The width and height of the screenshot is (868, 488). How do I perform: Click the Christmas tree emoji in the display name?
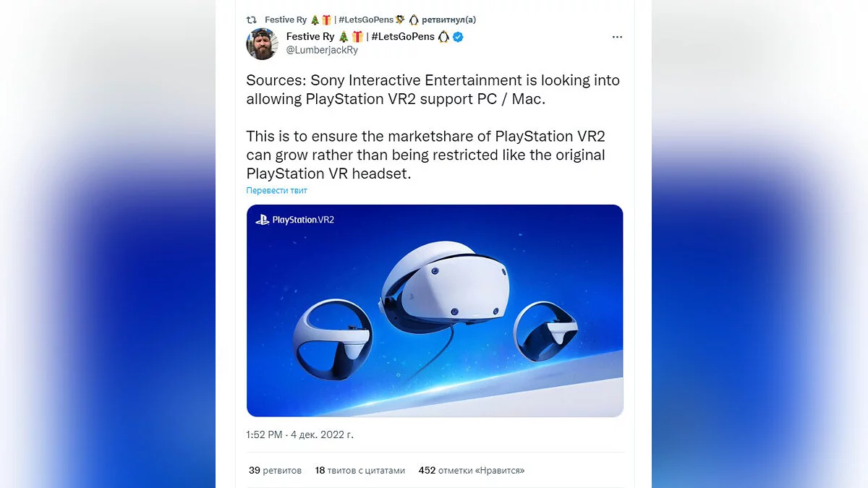point(344,37)
